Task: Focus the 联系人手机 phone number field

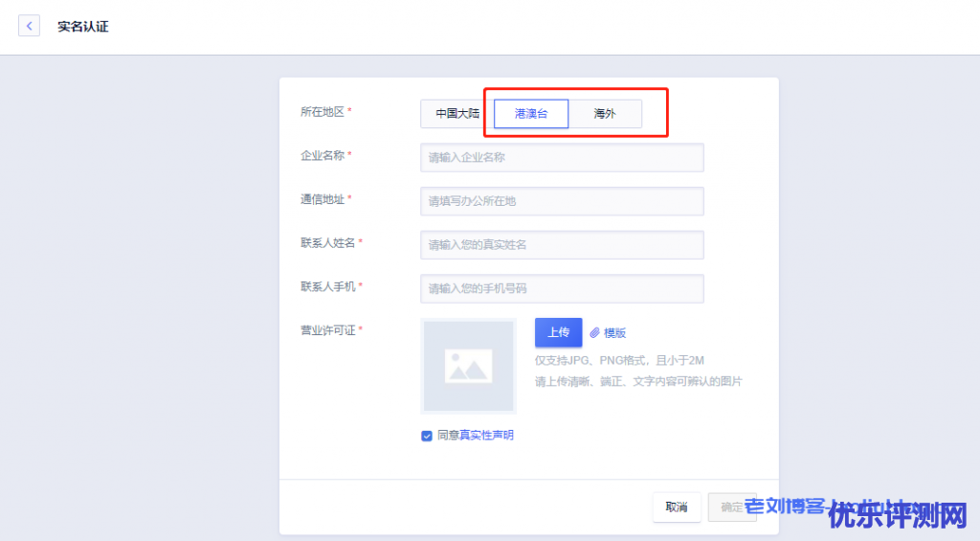Action: click(562, 288)
